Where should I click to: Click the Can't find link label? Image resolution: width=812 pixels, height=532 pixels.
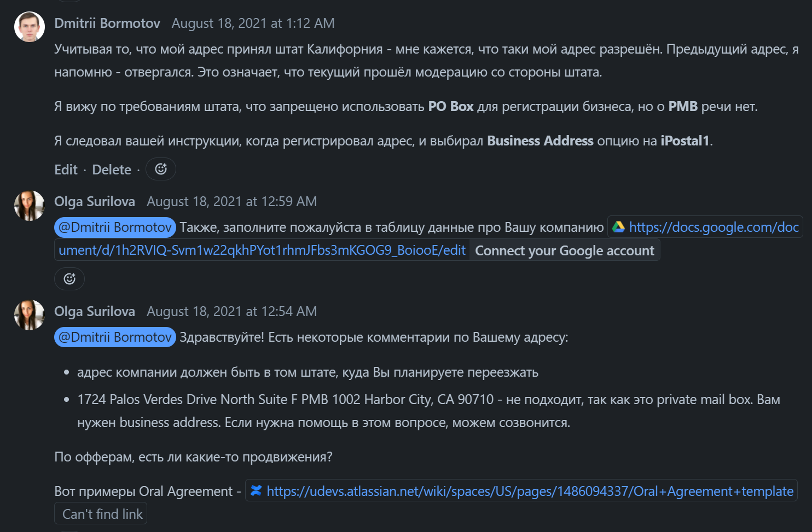(x=102, y=514)
